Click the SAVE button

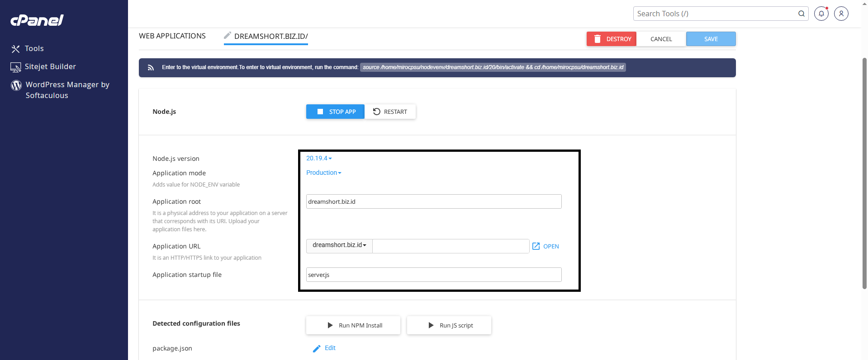711,39
